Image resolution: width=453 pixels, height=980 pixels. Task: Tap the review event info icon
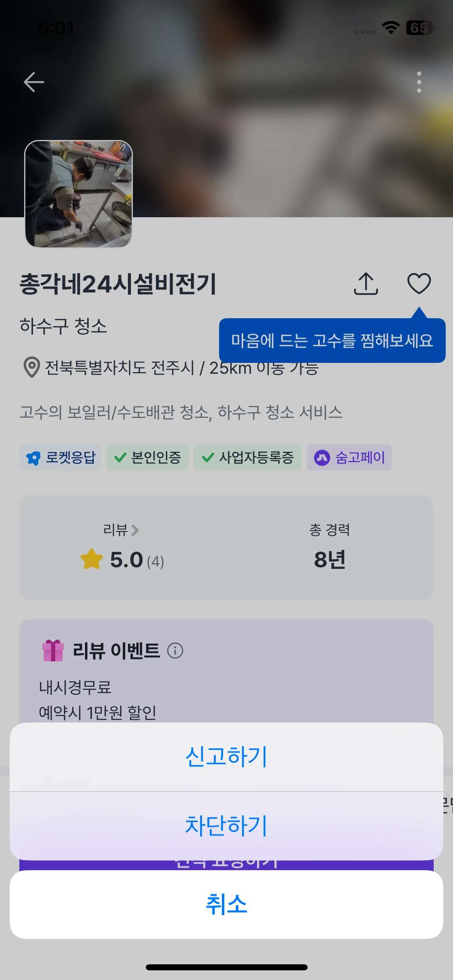coord(175,651)
